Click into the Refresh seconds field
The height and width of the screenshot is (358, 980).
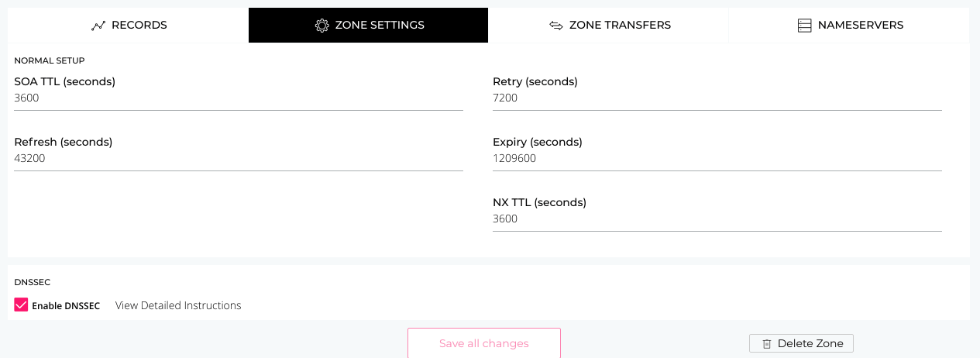[x=239, y=159]
